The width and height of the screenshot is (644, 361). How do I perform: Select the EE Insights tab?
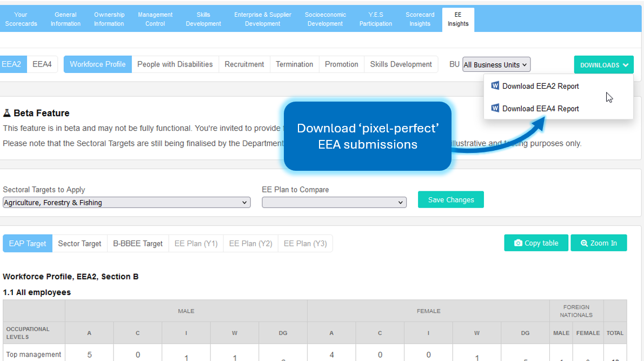[458, 19]
